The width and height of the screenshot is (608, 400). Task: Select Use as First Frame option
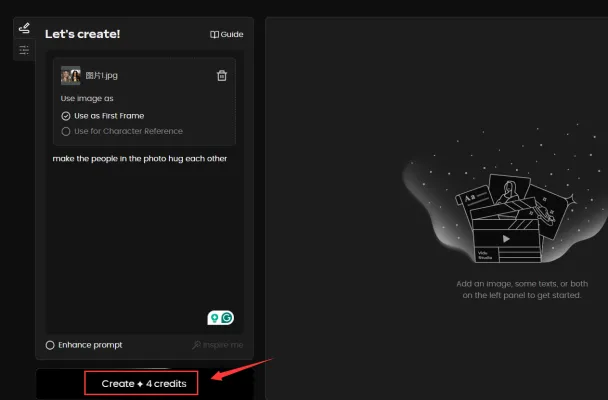pos(66,116)
